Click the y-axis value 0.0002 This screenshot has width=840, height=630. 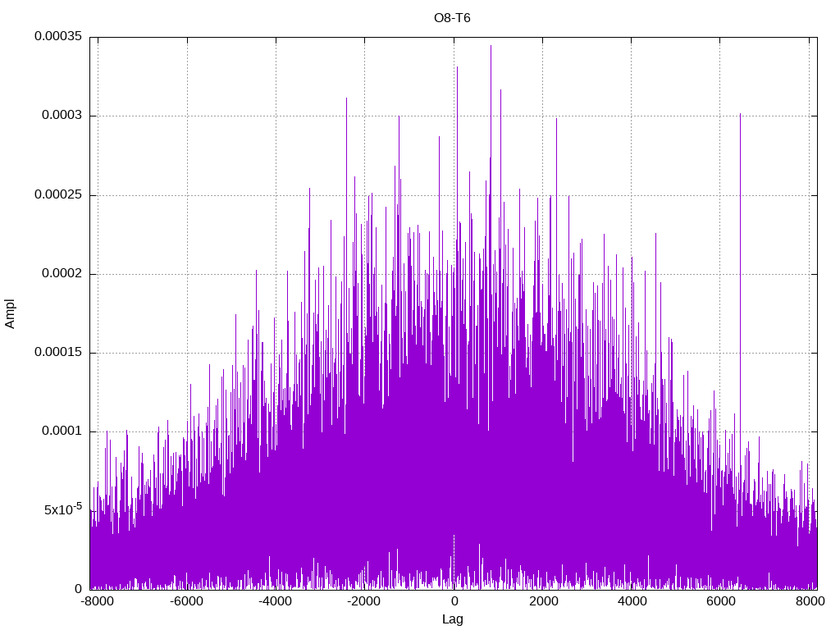coord(62,273)
